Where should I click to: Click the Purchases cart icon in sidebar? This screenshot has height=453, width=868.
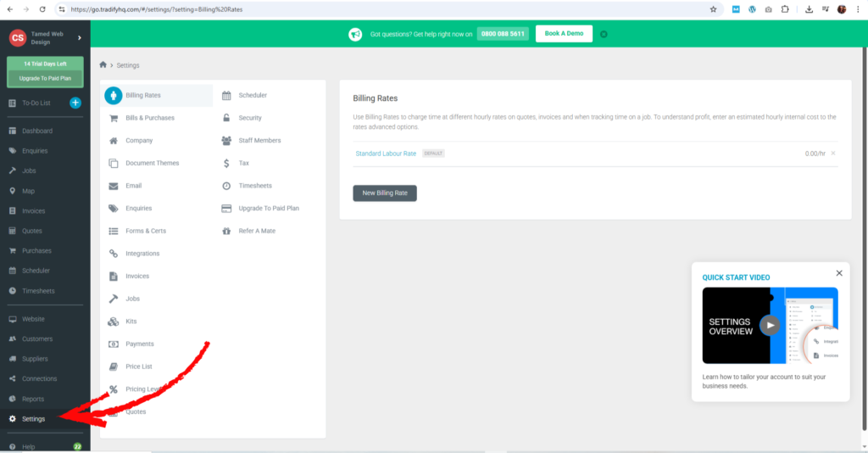click(x=12, y=251)
